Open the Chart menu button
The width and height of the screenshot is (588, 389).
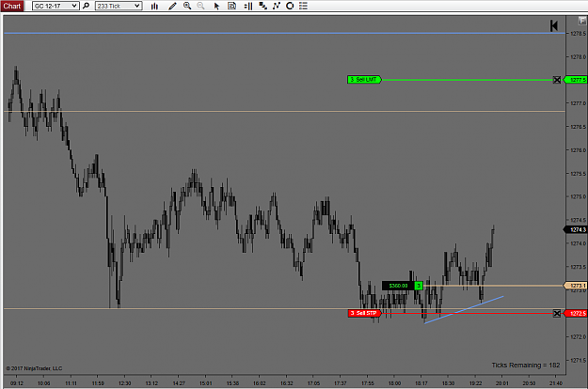coord(12,6)
